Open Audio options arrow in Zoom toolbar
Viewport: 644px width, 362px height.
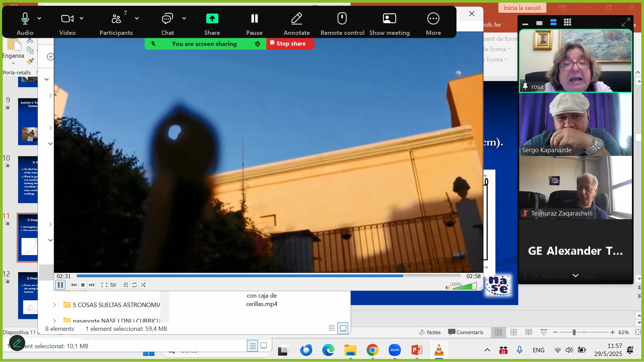click(x=39, y=18)
